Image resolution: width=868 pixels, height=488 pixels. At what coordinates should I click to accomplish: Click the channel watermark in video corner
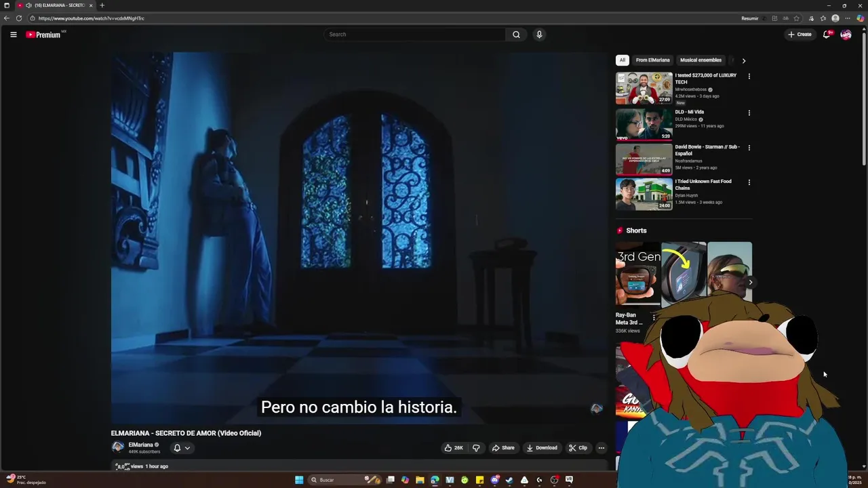(597, 408)
